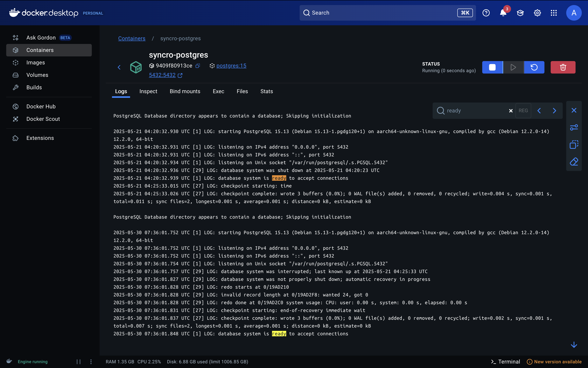588x368 pixels.
Task: Restart the syncro-postgres container
Action: tap(534, 67)
